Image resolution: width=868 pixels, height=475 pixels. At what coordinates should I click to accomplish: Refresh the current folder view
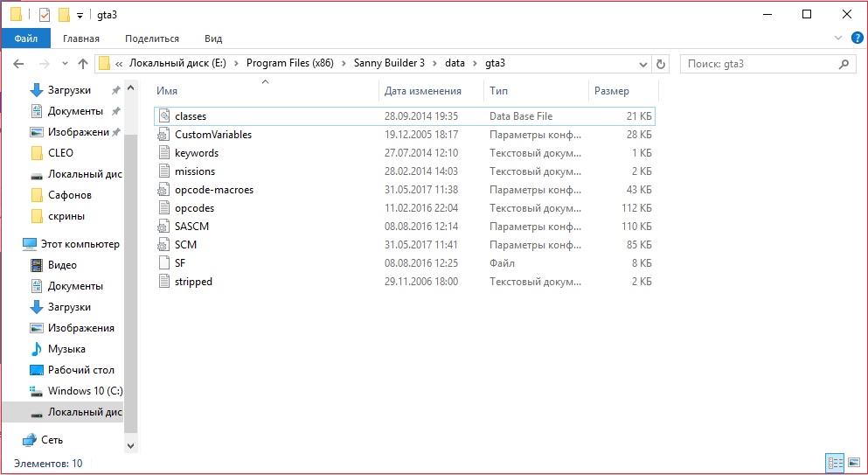pos(661,64)
